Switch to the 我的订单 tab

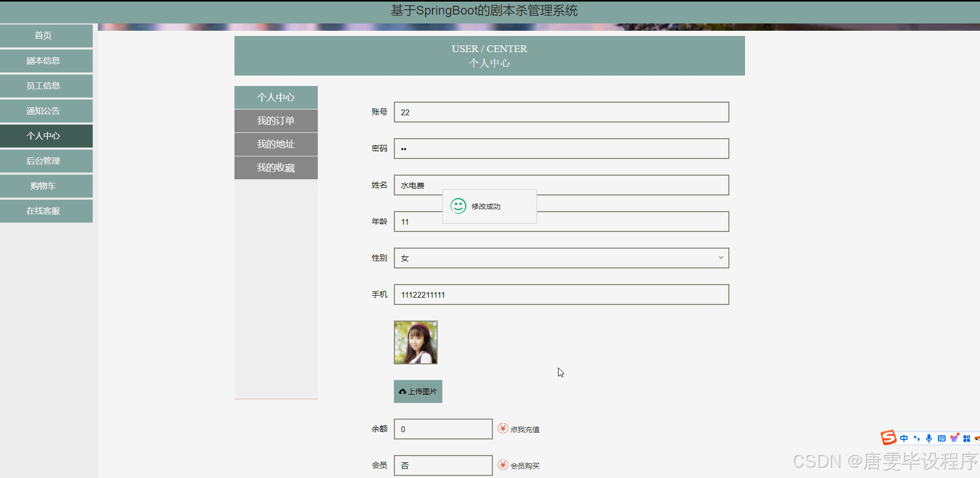click(x=276, y=121)
